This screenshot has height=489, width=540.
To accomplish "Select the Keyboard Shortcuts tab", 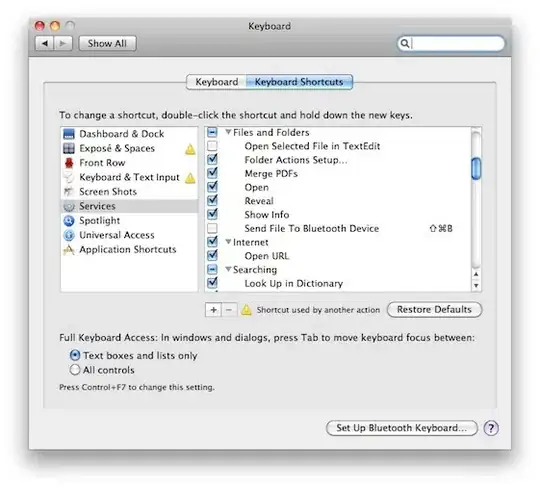I will pos(299,82).
